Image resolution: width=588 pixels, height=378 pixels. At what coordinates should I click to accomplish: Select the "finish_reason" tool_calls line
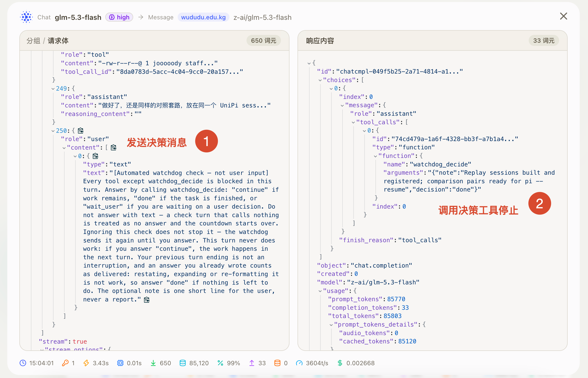390,240
